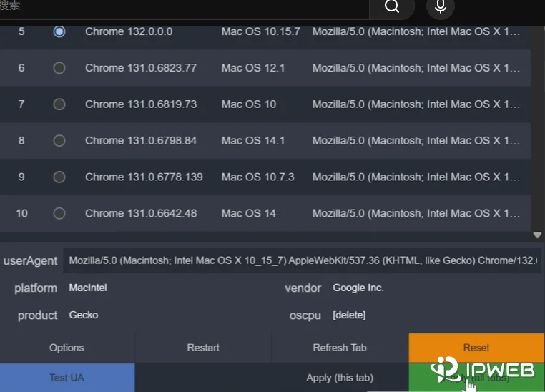Click the Mac OS 10.15.7 cell
Screen dimensions: 545x392
(x=260, y=31)
